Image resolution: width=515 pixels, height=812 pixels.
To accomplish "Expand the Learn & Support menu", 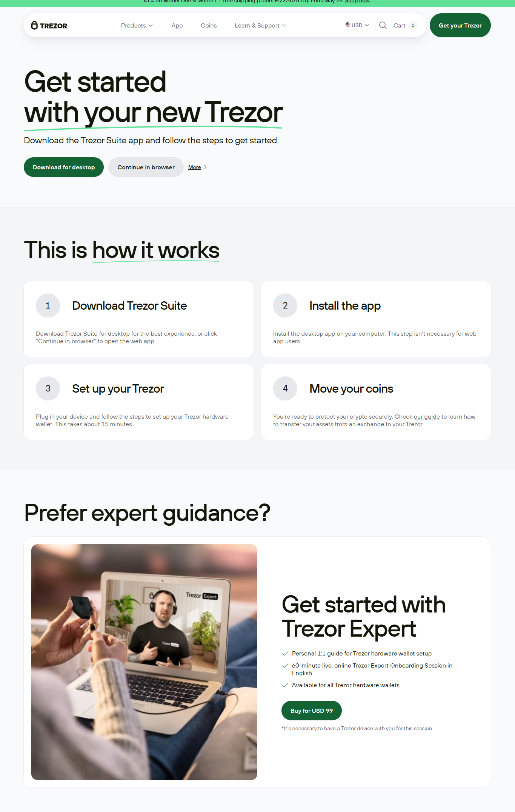I will point(260,25).
